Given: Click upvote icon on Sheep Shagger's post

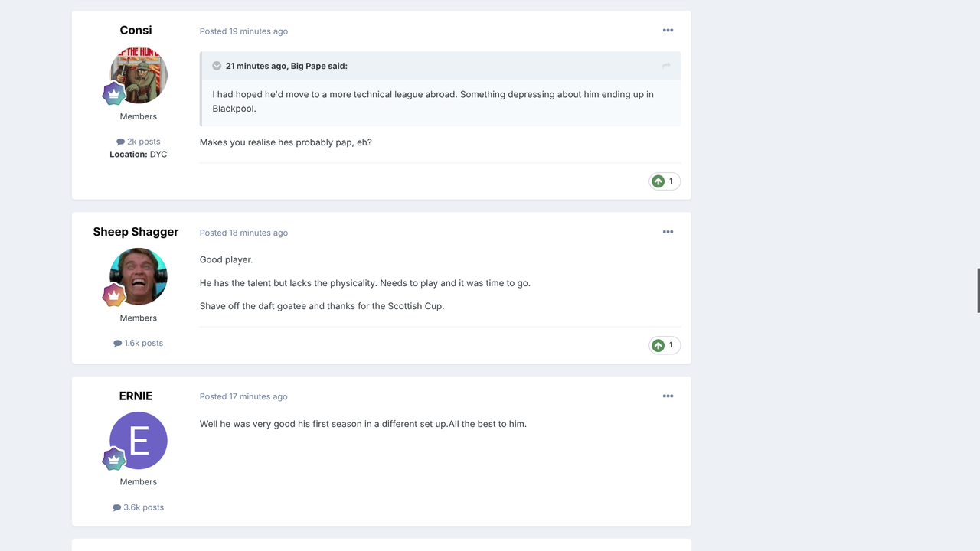Looking at the screenshot, I should point(658,345).
